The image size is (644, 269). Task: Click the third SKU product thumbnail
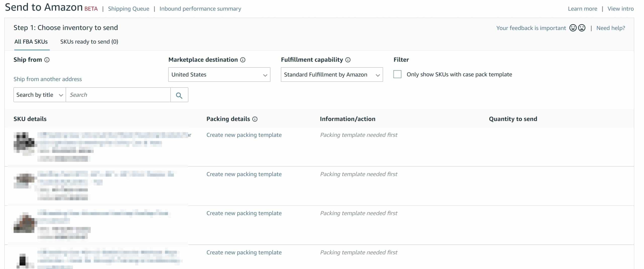click(25, 223)
